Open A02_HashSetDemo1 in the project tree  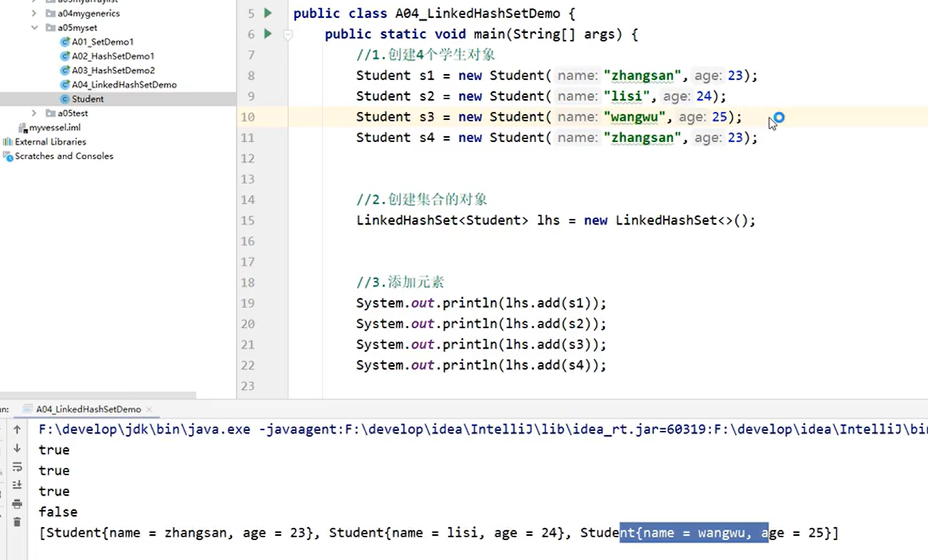coord(113,56)
